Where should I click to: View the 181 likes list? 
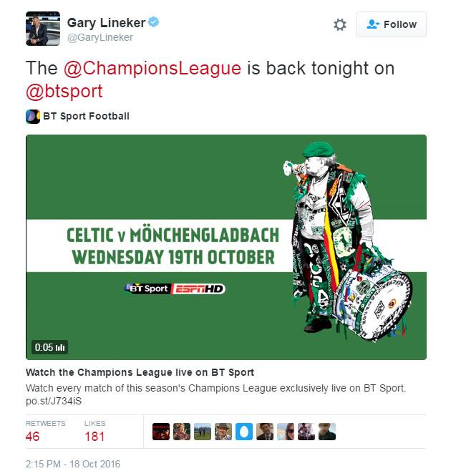pyautogui.click(x=94, y=431)
